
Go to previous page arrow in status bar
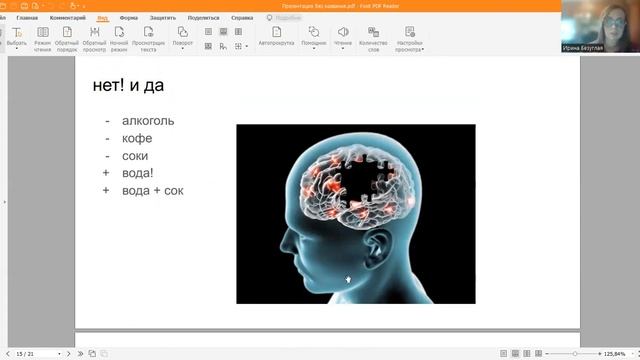(8, 353)
